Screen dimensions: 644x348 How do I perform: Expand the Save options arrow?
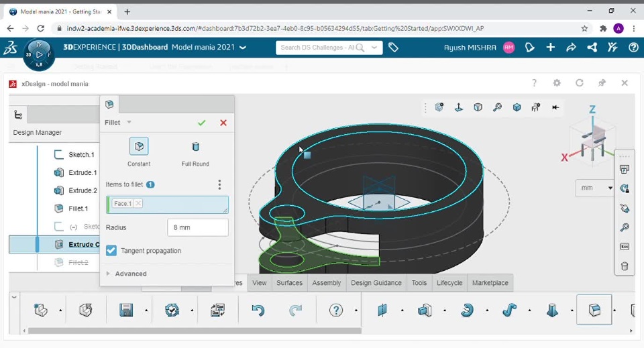click(x=146, y=310)
